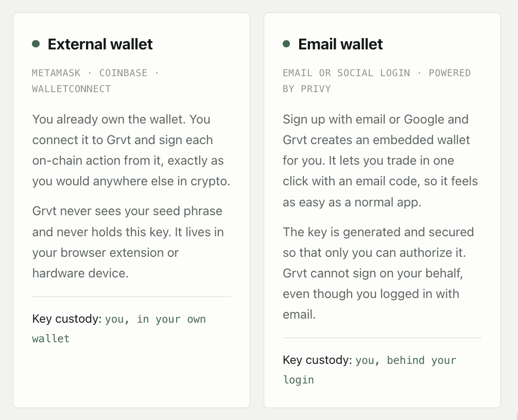The height and width of the screenshot is (420, 518).
Task: Click the 'Grvt never sees your seed phrase' paragraph
Action: (128, 242)
